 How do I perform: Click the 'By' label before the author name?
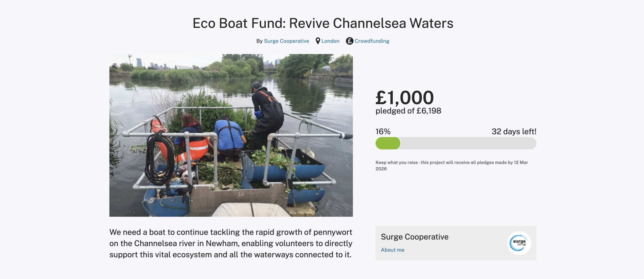coord(259,41)
